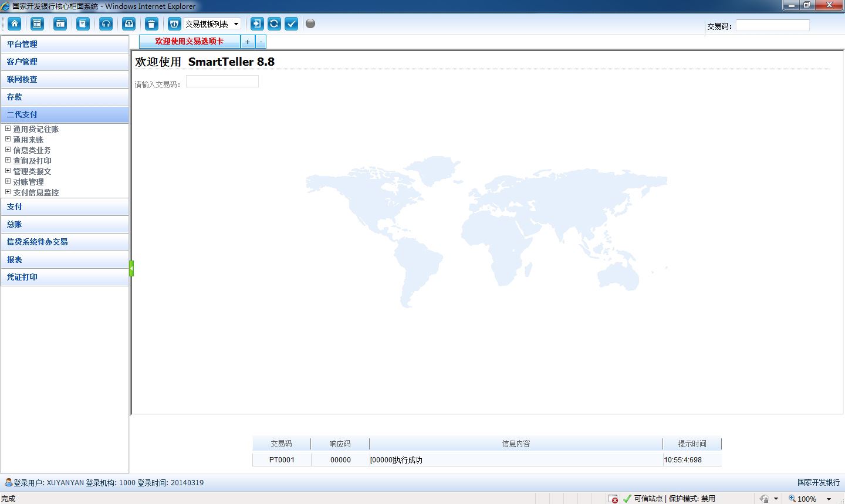Click the 信息内容 column header

pos(516,444)
